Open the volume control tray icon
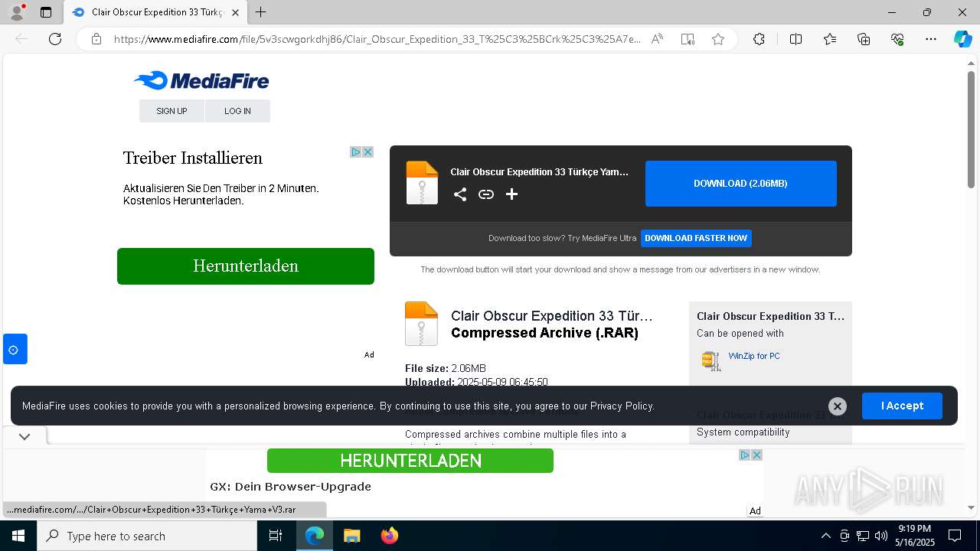The height and width of the screenshot is (551, 980). tap(881, 536)
